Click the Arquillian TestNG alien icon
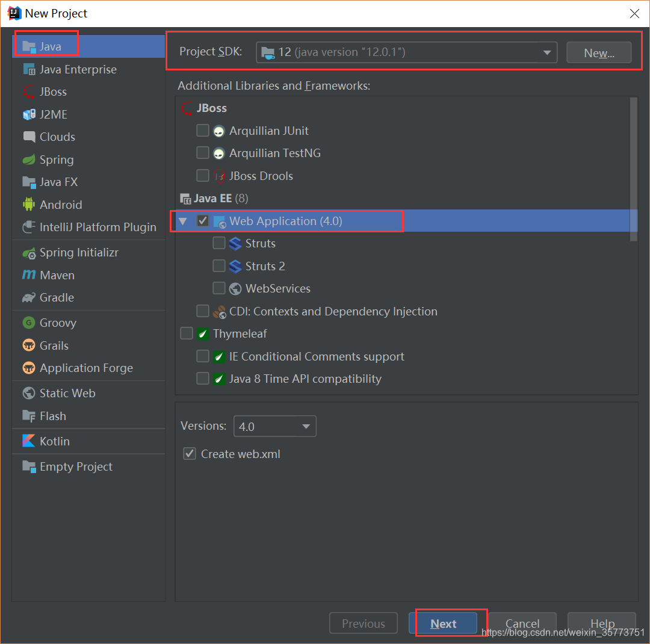The height and width of the screenshot is (644, 650). pyautogui.click(x=219, y=153)
